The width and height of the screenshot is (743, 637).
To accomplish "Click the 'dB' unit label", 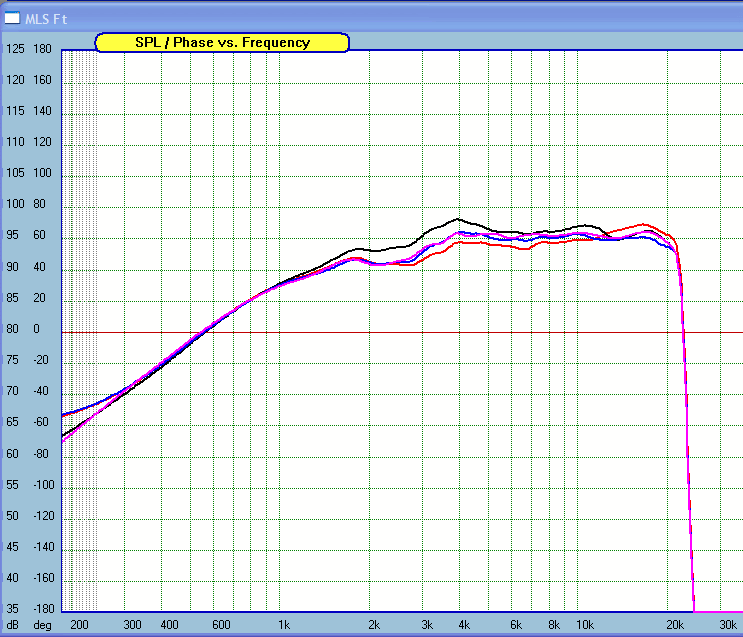I will 12,625.
